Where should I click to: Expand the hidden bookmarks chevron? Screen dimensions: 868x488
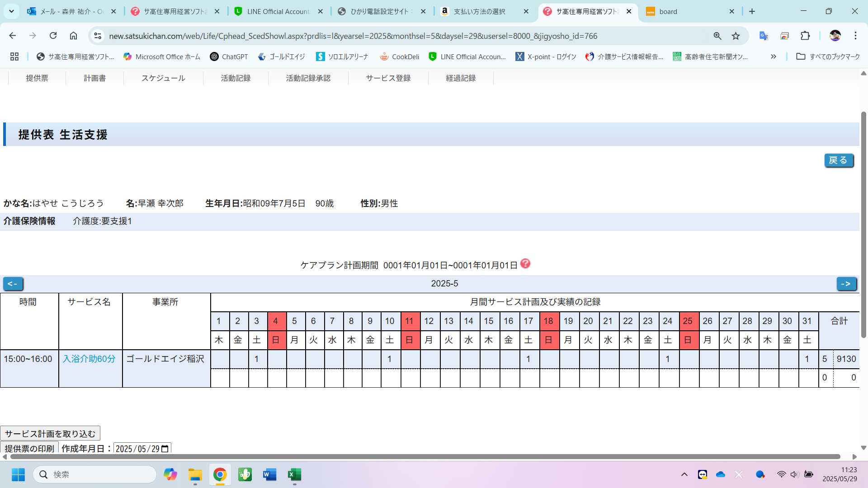(774, 56)
